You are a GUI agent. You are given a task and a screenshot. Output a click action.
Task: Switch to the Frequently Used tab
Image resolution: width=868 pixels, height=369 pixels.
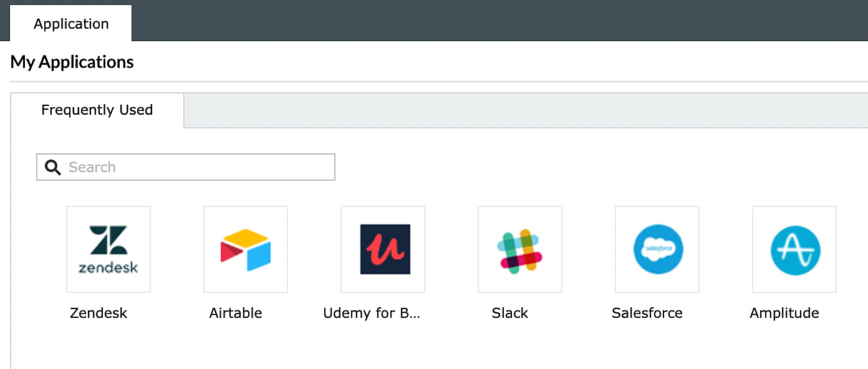[97, 110]
